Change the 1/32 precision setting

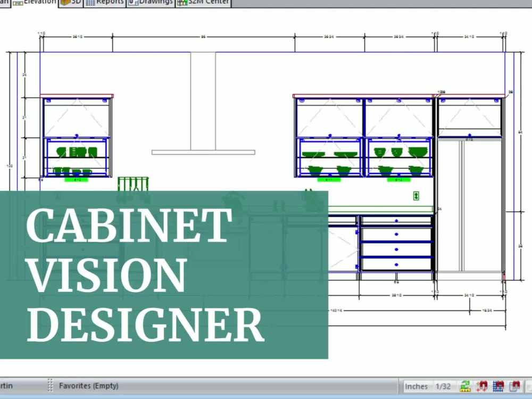(x=443, y=386)
